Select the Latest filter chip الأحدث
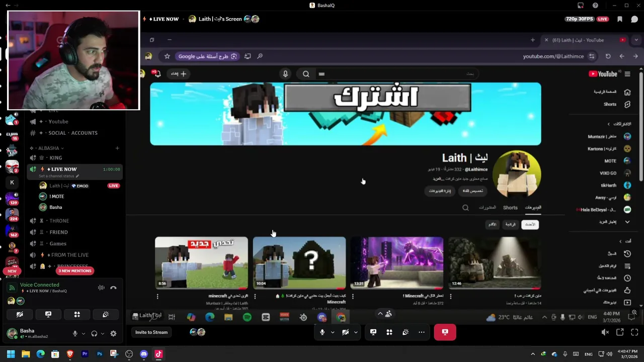The image size is (644, 362). [530, 225]
